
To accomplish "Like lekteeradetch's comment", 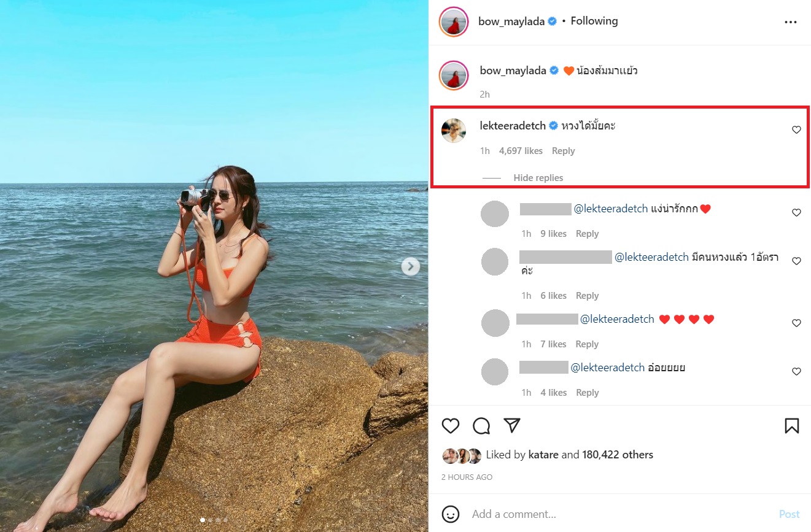I will [x=796, y=130].
